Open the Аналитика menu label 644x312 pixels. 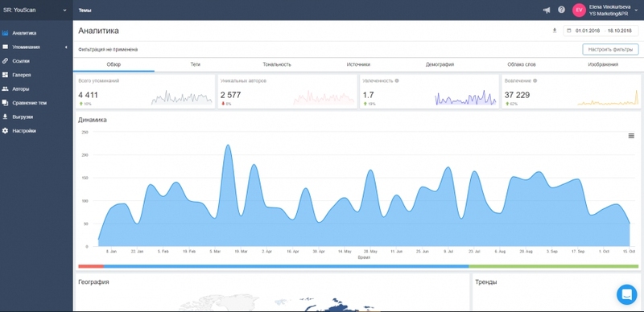(x=24, y=33)
